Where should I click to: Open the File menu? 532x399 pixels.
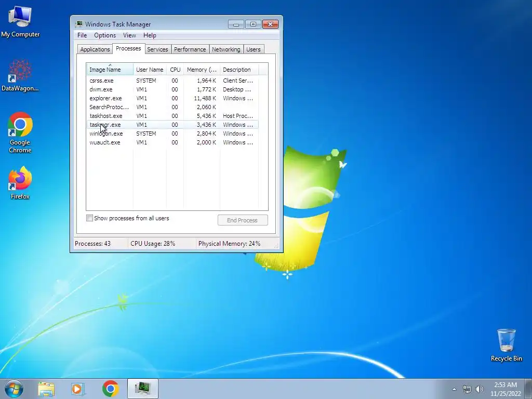82,35
